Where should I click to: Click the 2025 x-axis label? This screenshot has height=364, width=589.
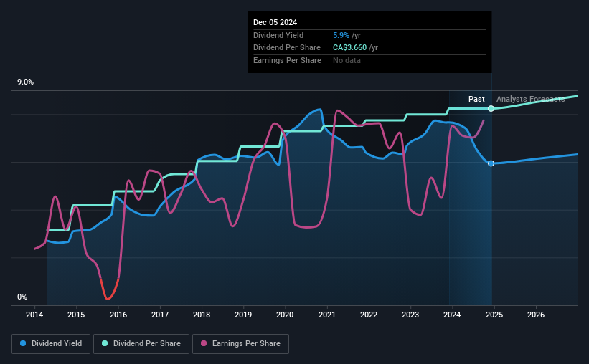[494, 315]
